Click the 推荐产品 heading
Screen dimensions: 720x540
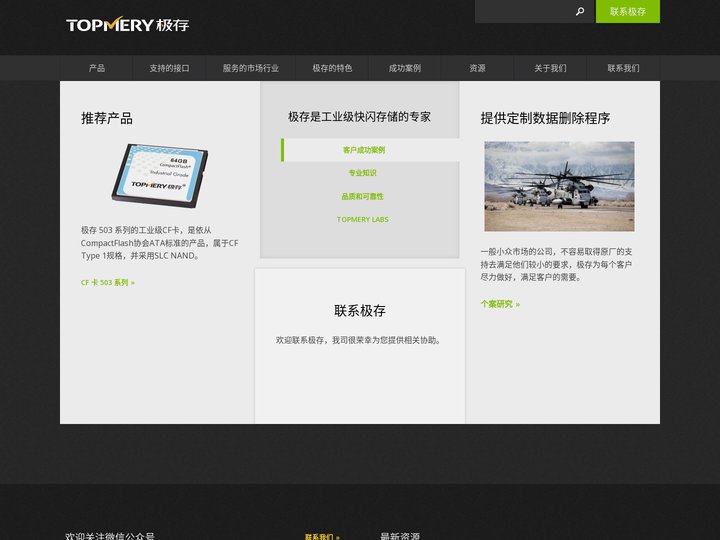click(x=107, y=118)
